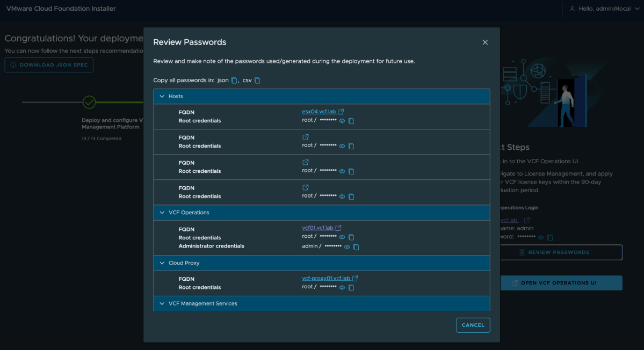Click the user avatar icon in header

coord(571,9)
